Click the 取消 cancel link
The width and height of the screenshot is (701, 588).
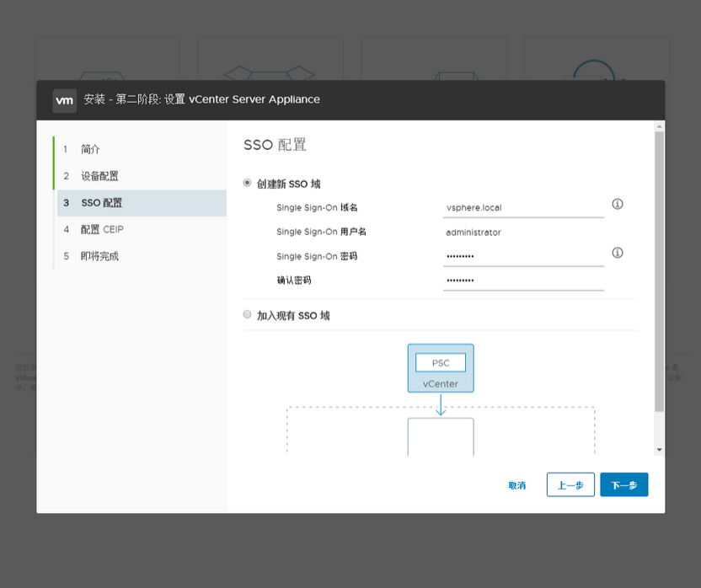[x=516, y=485]
